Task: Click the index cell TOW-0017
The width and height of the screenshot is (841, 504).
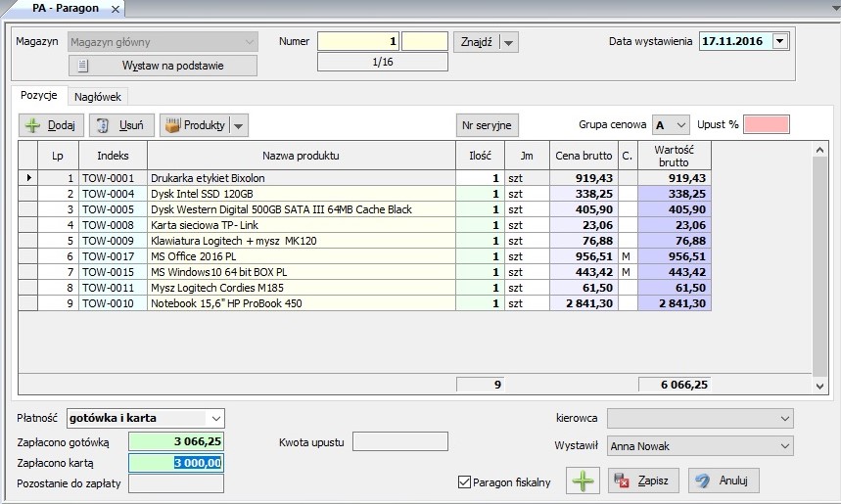Action: tap(113, 256)
